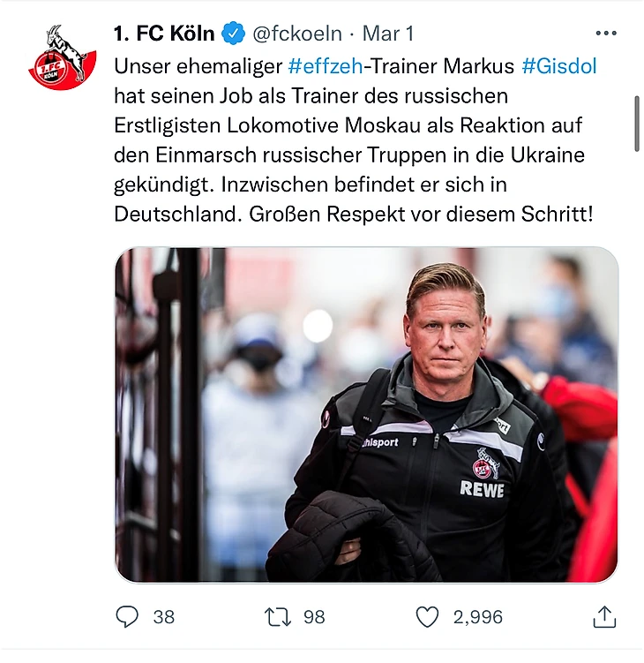
Task: Open the attached photo of the coach
Action: pyautogui.click(x=366, y=415)
